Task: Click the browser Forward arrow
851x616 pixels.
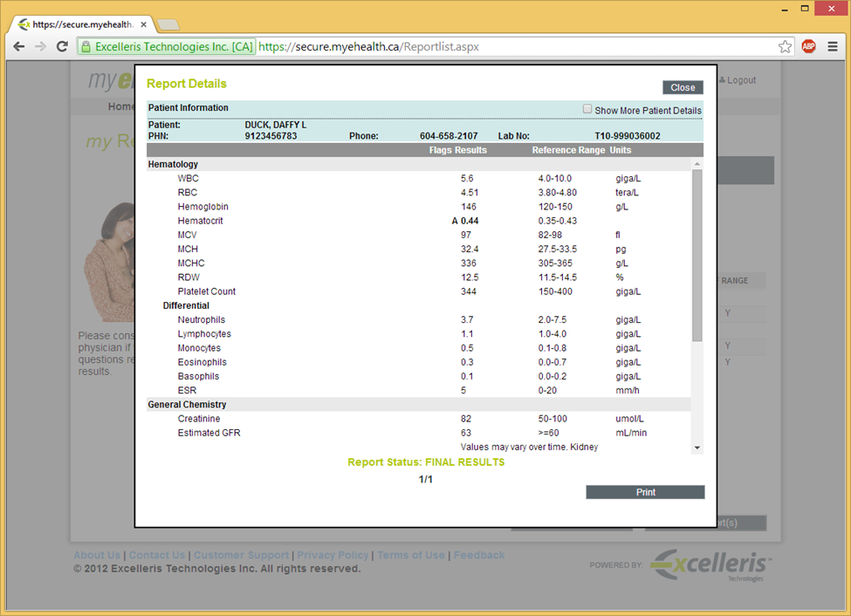Action: coord(40,46)
